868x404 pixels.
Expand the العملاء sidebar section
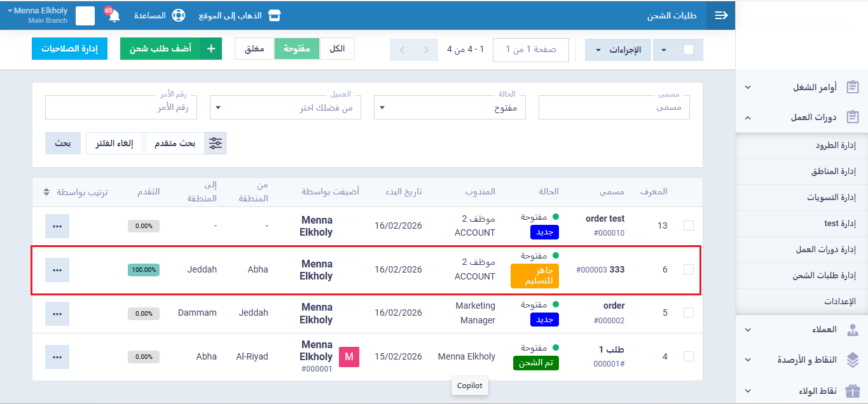(801, 330)
